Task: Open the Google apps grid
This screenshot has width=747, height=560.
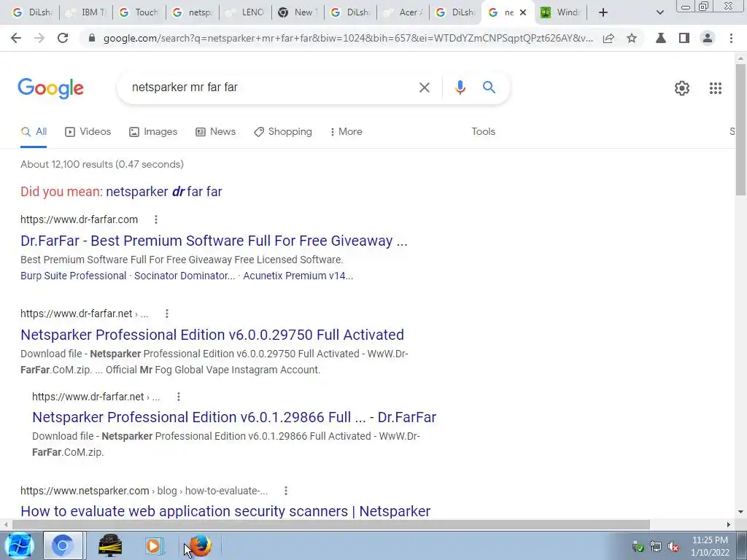Action: click(x=715, y=88)
